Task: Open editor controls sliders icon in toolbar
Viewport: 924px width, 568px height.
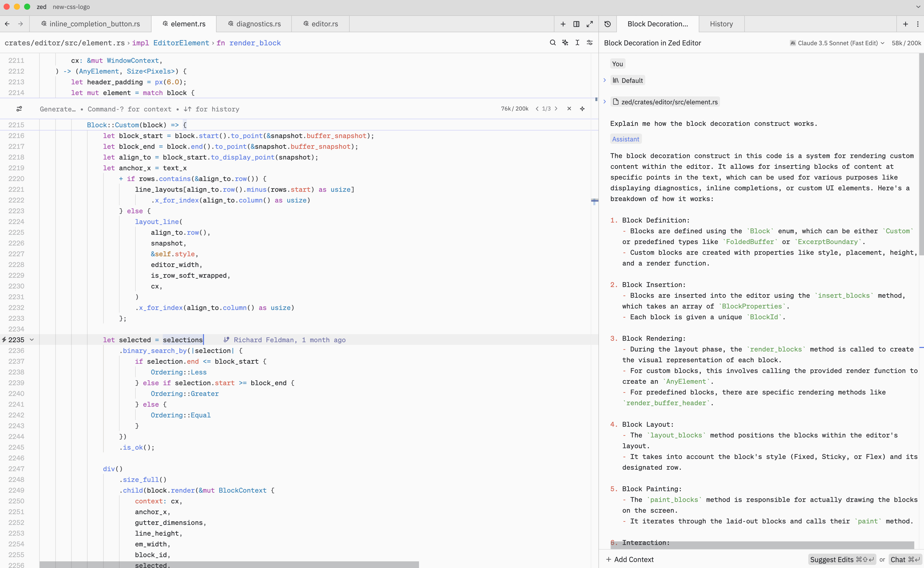Action: (589, 43)
